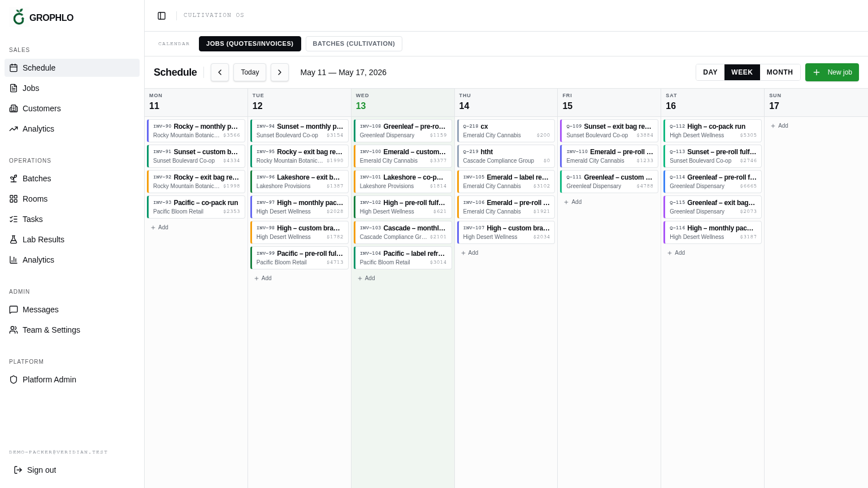868x488 pixels.
Task: Click the demo-packer@veridian.test account email
Action: (58, 452)
